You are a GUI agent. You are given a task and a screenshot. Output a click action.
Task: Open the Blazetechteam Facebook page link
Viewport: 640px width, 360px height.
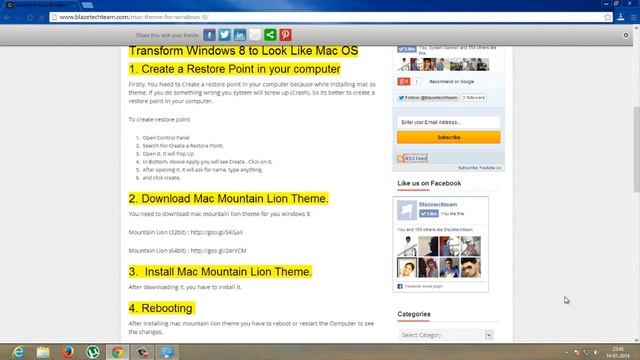click(x=438, y=204)
